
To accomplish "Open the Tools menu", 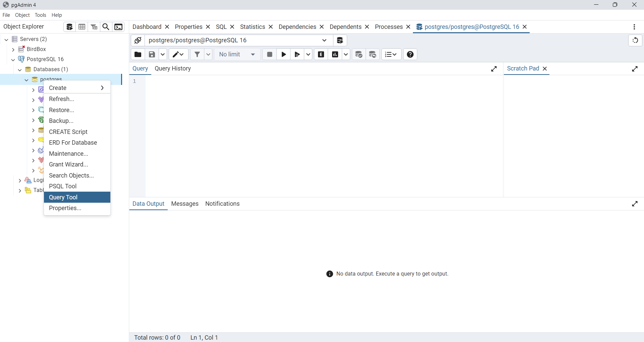I will [41, 15].
